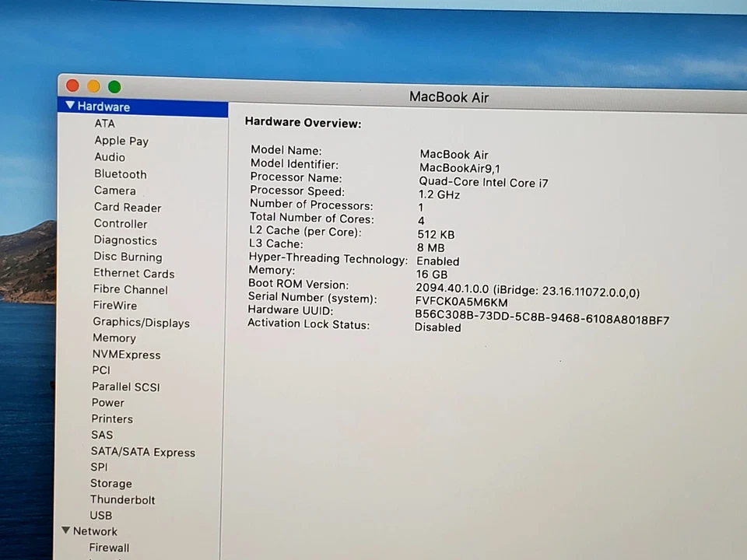Open the Storage section
The image size is (747, 560).
[x=111, y=483]
